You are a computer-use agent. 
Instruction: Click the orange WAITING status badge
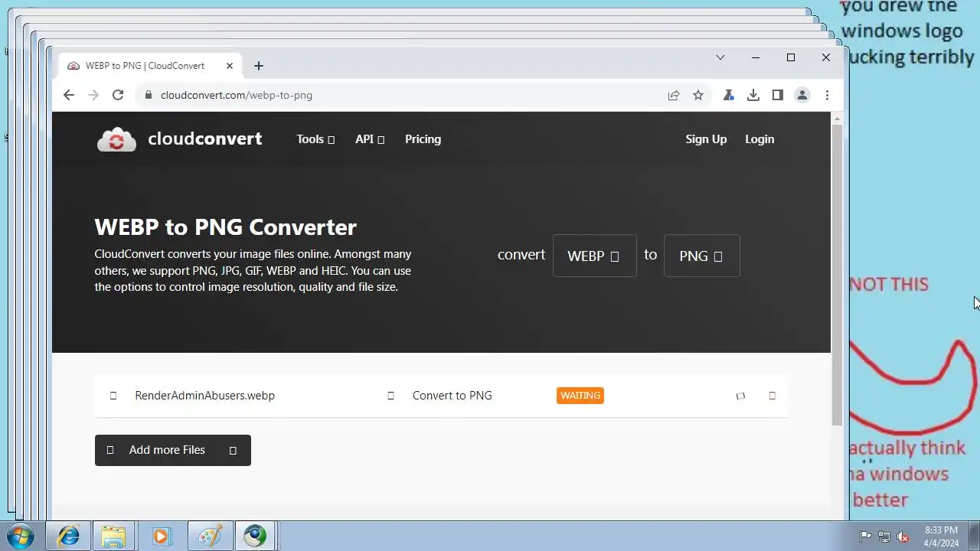580,396
